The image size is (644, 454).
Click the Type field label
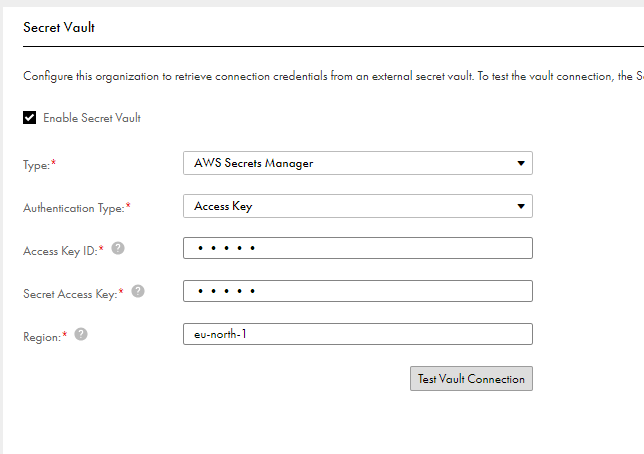(39, 165)
